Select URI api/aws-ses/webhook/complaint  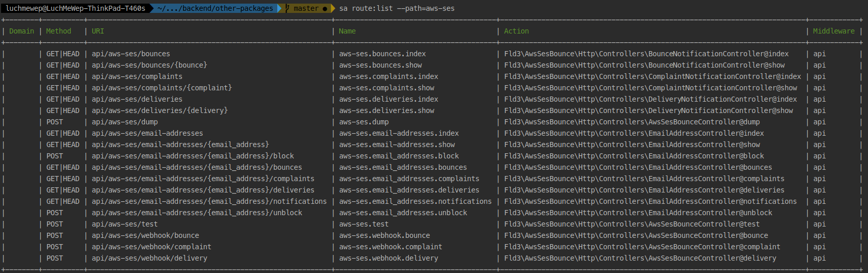pos(152,247)
